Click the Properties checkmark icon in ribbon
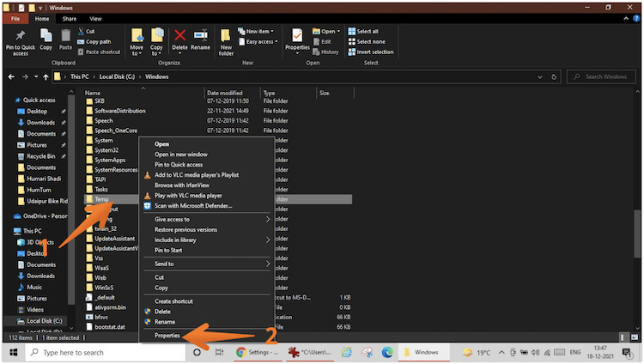Screen dimensions: 644x364 (297, 36)
